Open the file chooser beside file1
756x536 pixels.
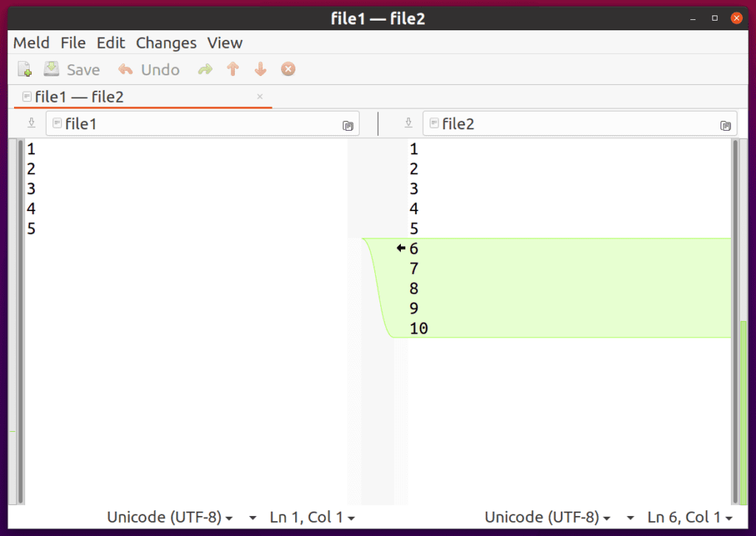point(348,125)
